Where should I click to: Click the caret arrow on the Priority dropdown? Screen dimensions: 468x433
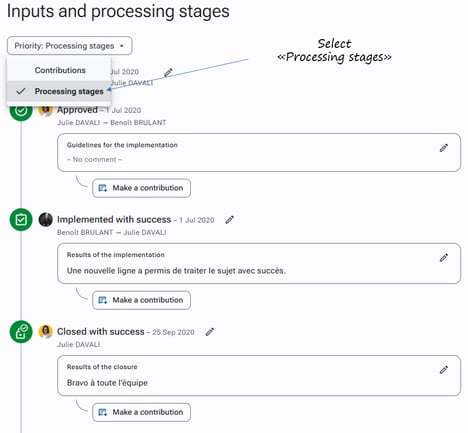122,46
